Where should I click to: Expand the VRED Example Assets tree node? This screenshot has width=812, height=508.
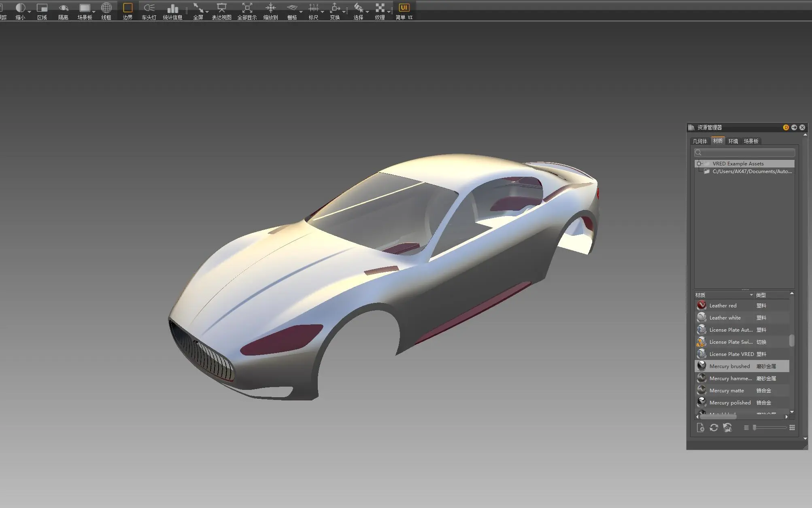click(x=699, y=163)
